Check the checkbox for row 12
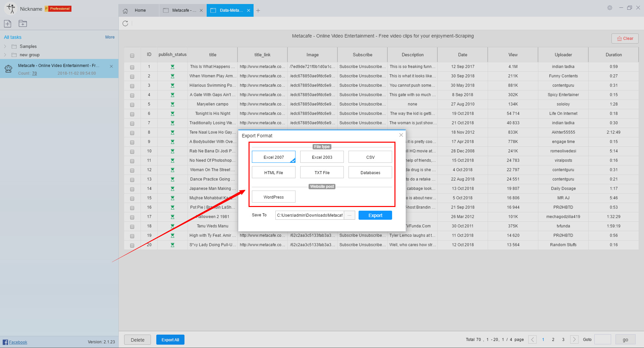Image resolution: width=644 pixels, height=348 pixels. [132, 170]
